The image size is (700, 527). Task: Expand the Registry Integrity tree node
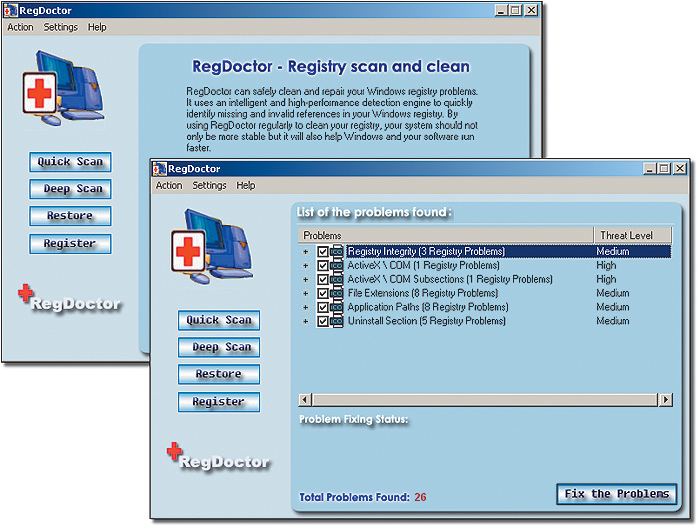(305, 252)
